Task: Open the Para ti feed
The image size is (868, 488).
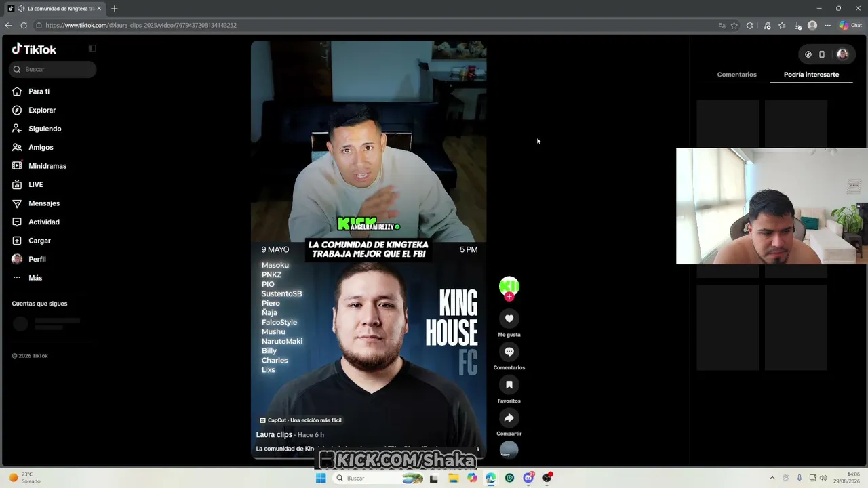Action: tap(31, 91)
